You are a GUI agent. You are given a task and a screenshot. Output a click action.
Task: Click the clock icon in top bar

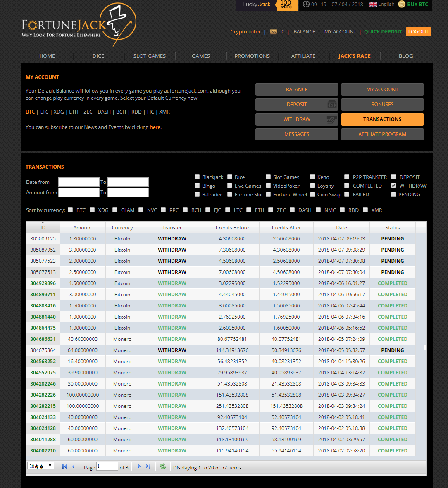[306, 5]
